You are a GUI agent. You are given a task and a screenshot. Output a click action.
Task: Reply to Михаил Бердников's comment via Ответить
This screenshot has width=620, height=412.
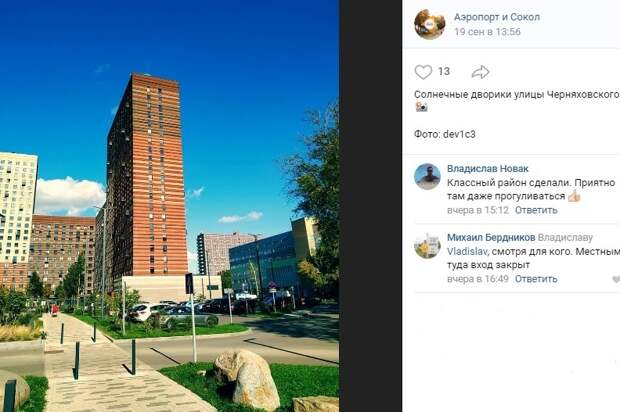pyautogui.click(x=536, y=279)
